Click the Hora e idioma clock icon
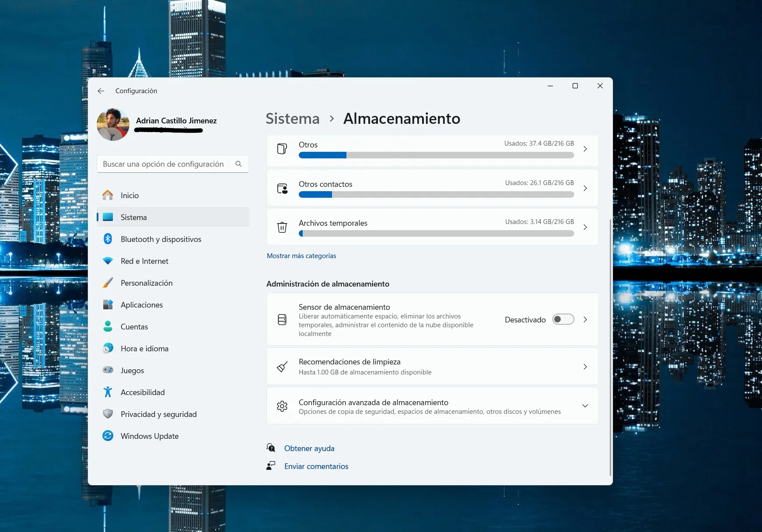This screenshot has width=762, height=532. pos(108,348)
